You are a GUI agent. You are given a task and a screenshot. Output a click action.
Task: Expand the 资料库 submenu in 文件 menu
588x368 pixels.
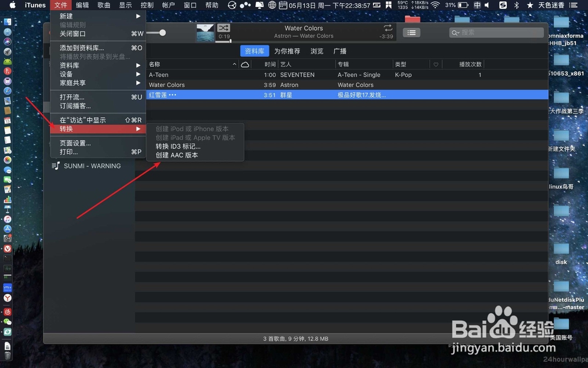[98, 65]
